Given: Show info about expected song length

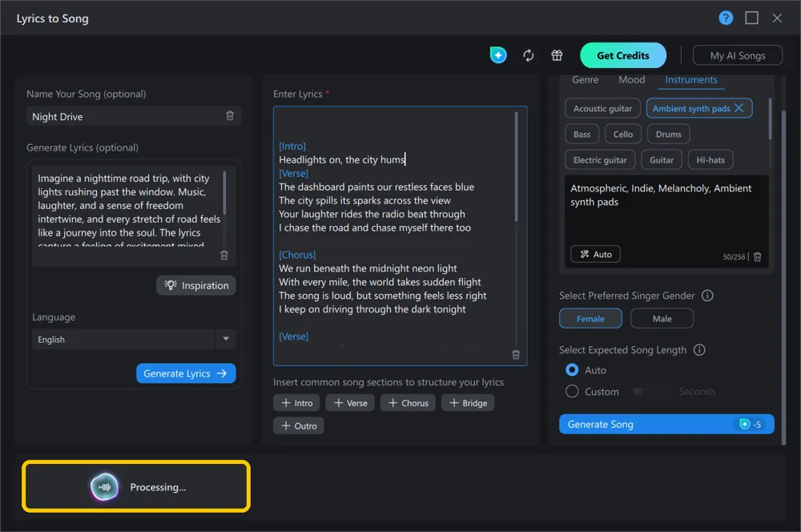Looking at the screenshot, I should pos(699,349).
